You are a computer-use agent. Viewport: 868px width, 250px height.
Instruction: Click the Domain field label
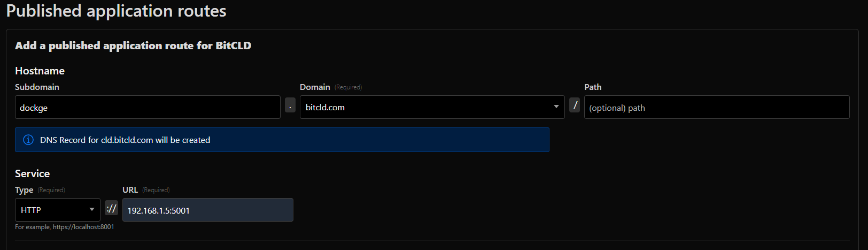click(x=315, y=87)
